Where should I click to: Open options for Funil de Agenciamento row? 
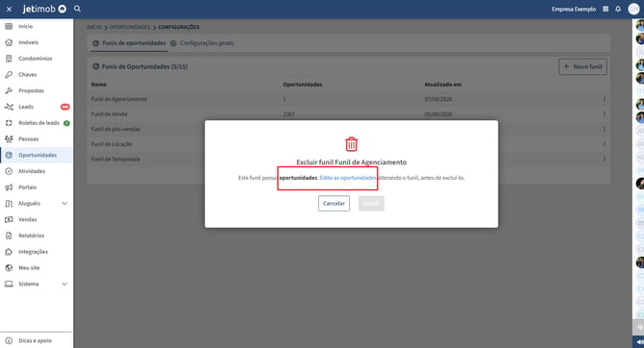pos(605,99)
